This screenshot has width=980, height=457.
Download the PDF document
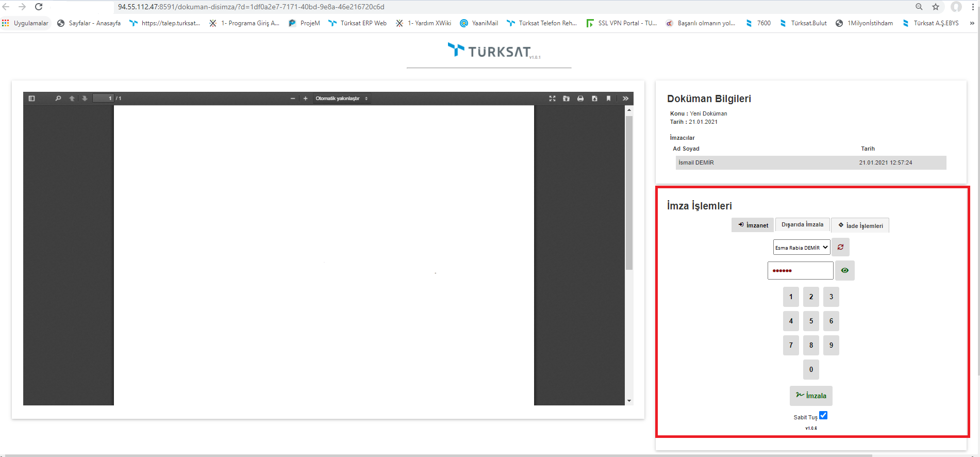click(594, 99)
